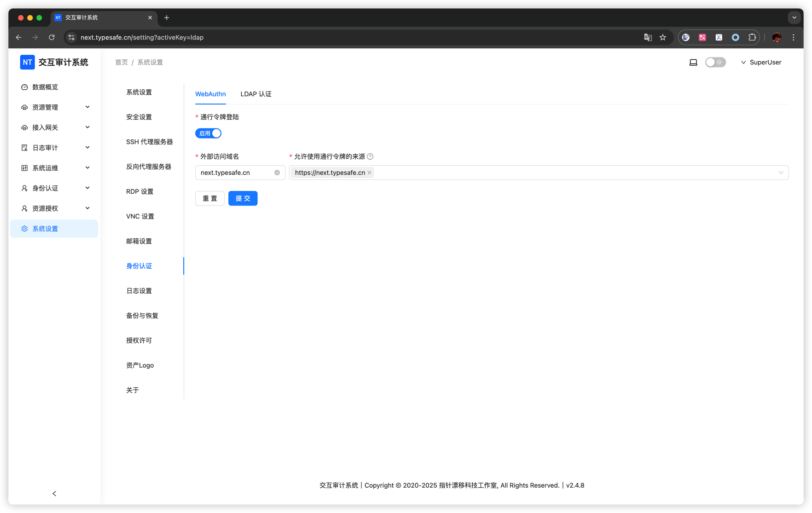
Task: Click the footer copyright version text v2.4.8
Action: [575, 485]
